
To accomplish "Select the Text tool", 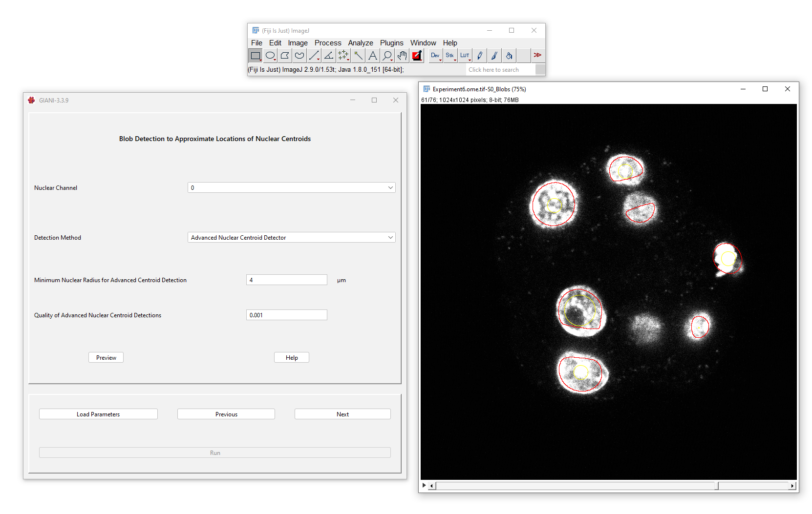I will pyautogui.click(x=373, y=56).
